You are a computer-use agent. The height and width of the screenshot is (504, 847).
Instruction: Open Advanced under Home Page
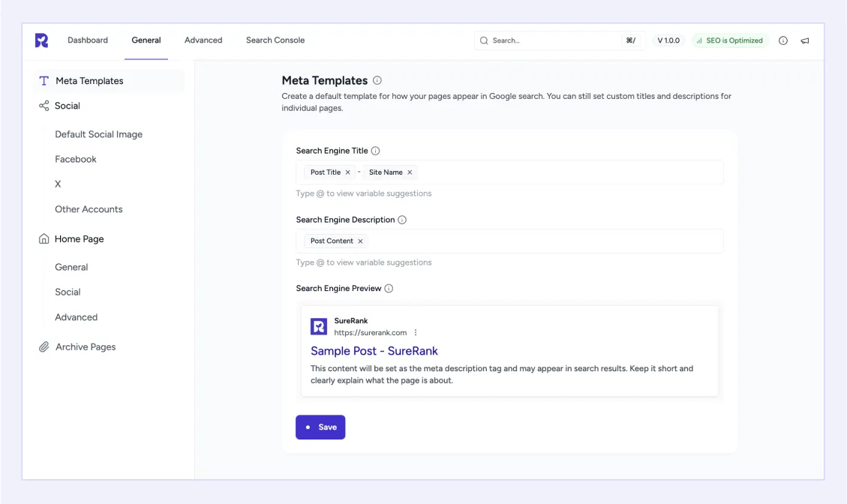[77, 318]
